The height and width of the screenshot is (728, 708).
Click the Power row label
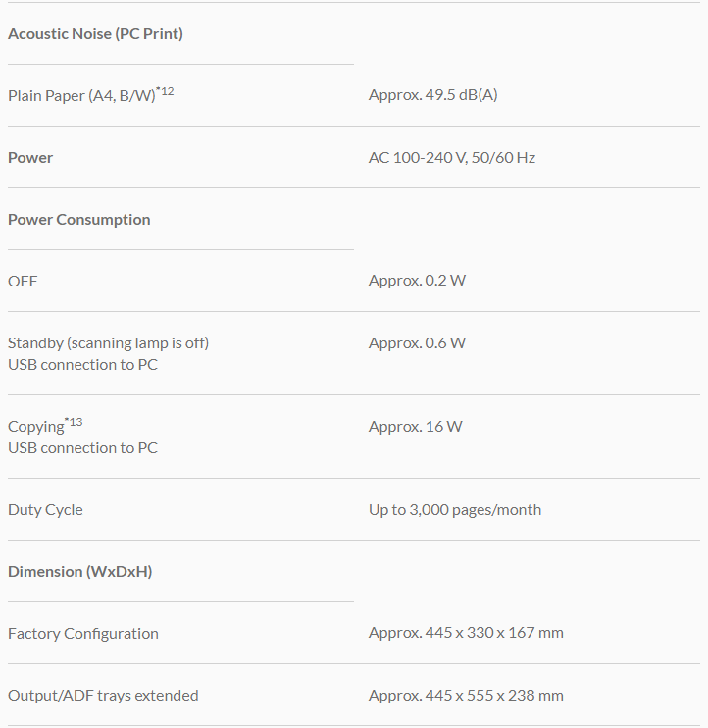point(30,158)
